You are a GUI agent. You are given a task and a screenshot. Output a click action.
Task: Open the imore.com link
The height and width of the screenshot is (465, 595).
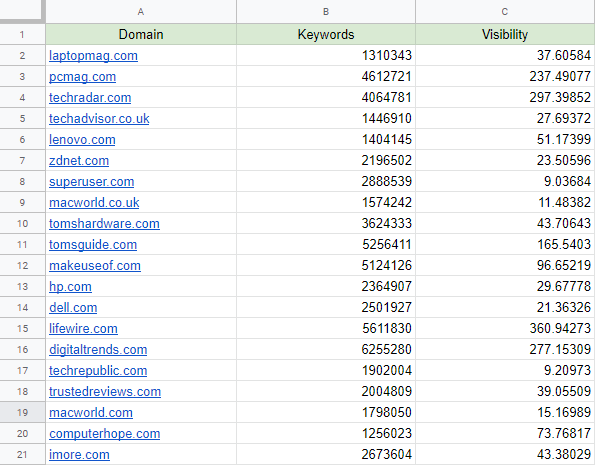tap(79, 454)
